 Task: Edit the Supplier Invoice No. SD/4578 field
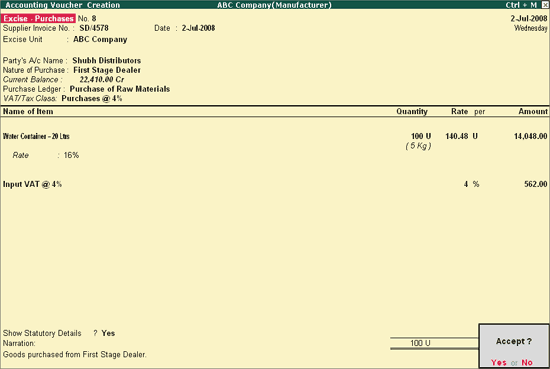coord(94,28)
